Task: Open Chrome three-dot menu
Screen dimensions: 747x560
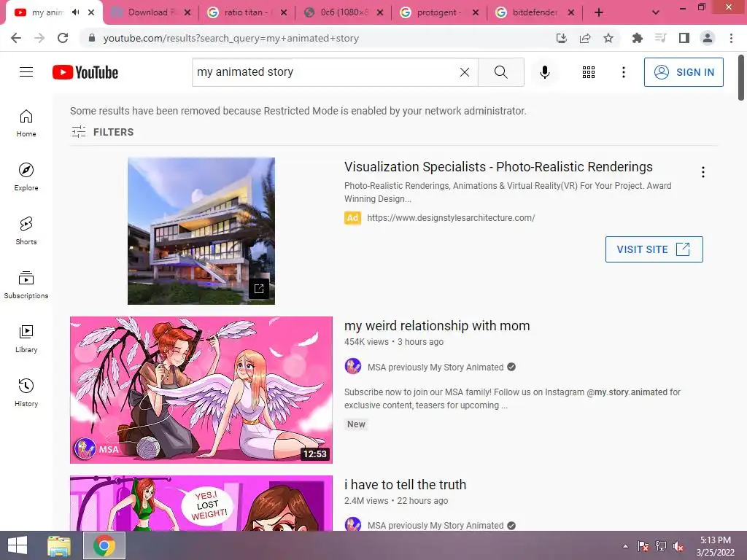Action: [x=731, y=38]
